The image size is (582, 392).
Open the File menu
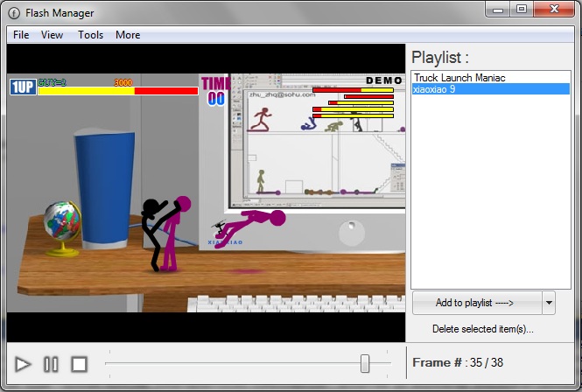tap(21, 35)
